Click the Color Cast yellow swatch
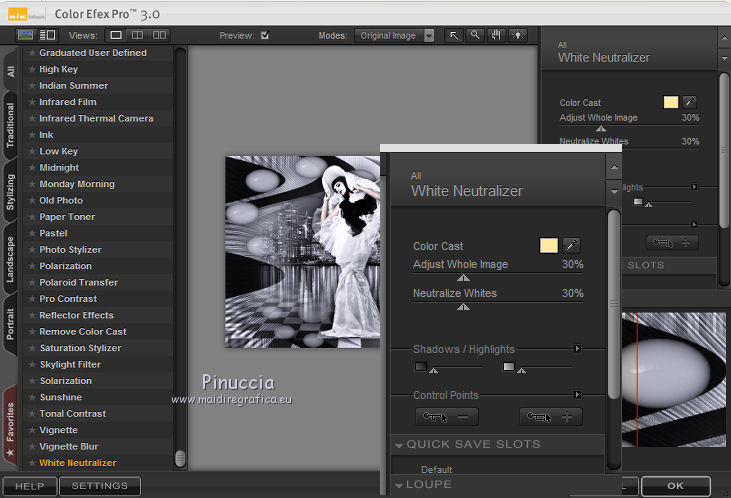This screenshot has width=731, height=498. tap(548, 245)
